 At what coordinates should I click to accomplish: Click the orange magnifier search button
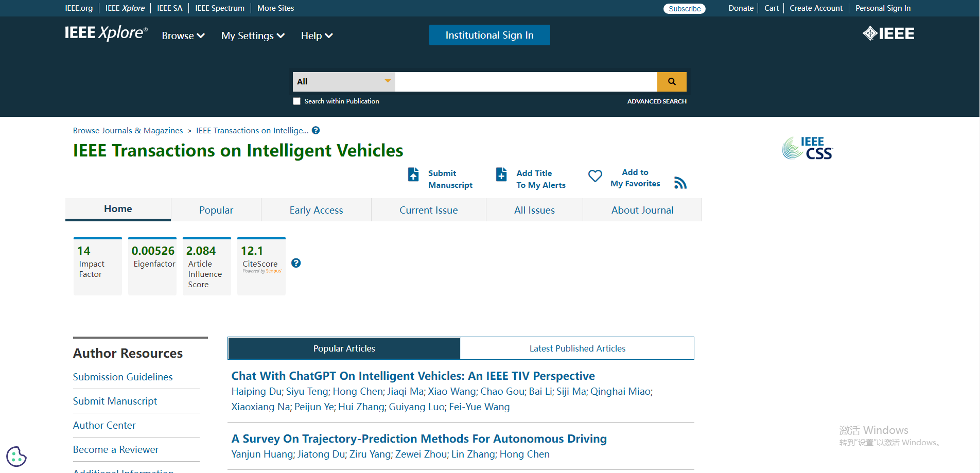pos(672,81)
